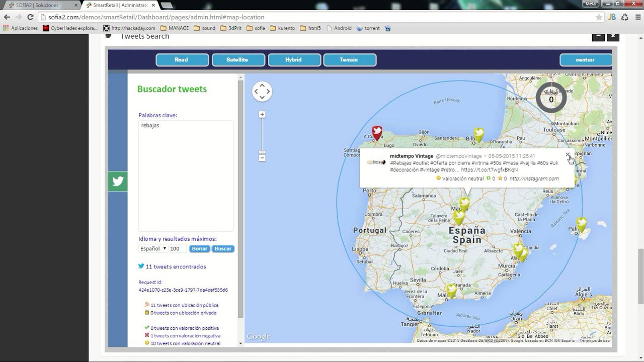Select the Twitter bird sidebar tab

click(x=118, y=182)
